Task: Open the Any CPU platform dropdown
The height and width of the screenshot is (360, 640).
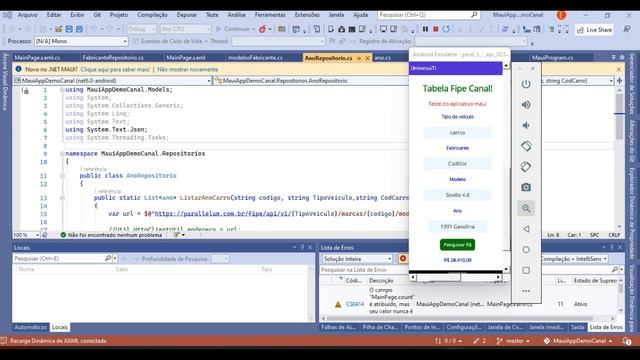Action: [x=185, y=29]
